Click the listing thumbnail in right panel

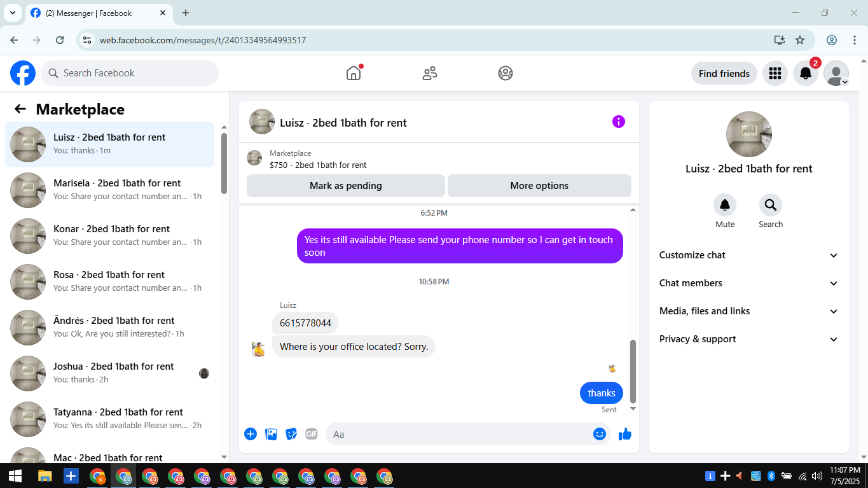click(749, 134)
